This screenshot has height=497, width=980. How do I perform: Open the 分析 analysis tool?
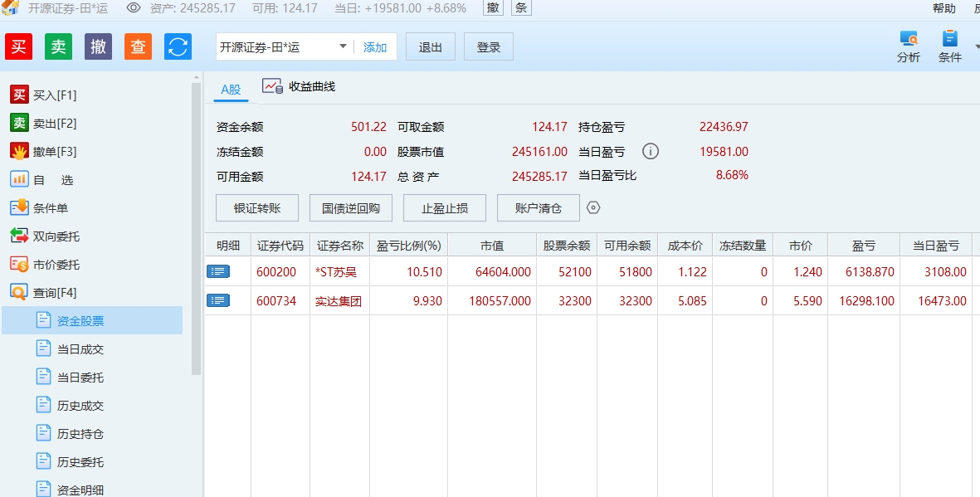tap(909, 46)
